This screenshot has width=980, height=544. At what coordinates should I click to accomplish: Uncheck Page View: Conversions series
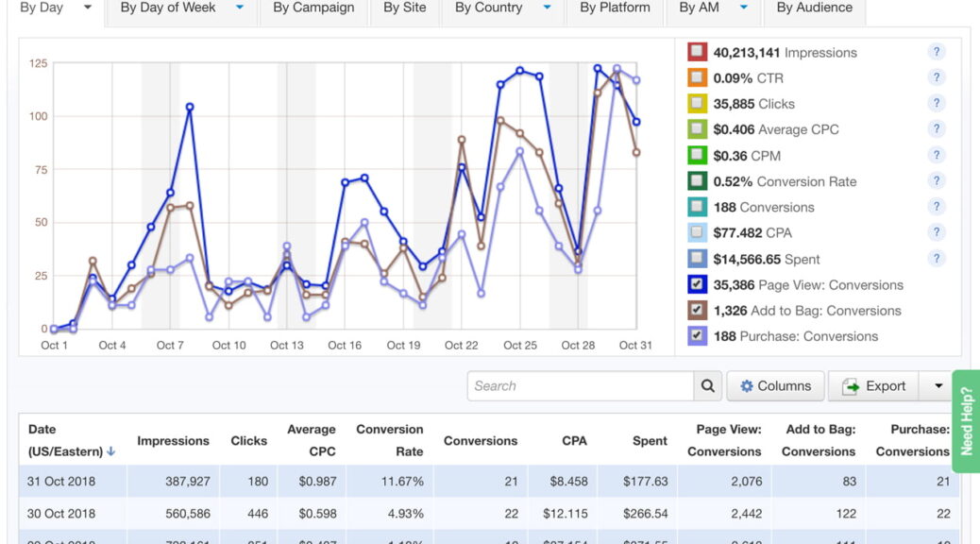[x=697, y=284]
